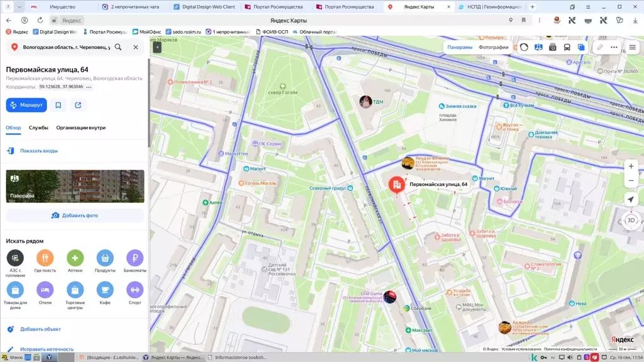This screenshot has width=644, height=362.
Task: Open the map layers icon
Action: point(581,47)
